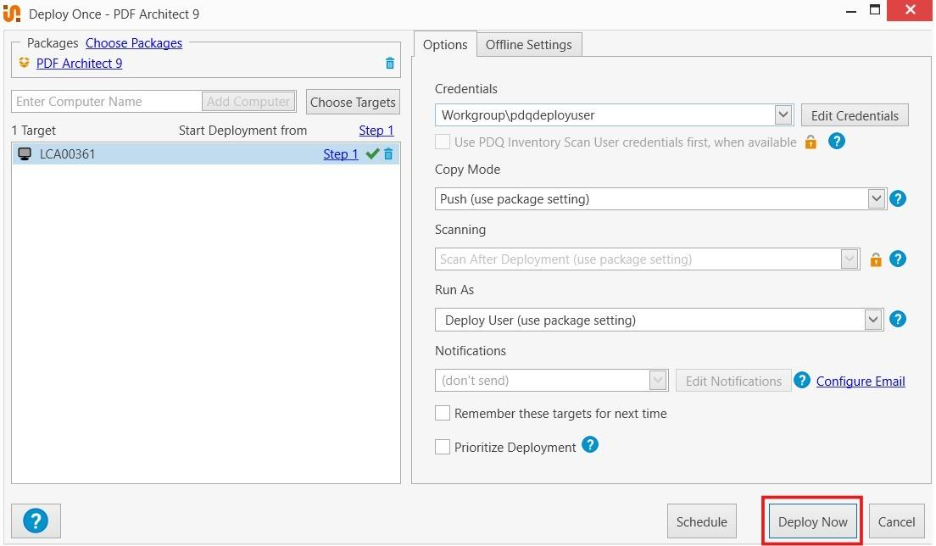Expand the Run As dropdown
The width and height of the screenshot is (936, 546).
pyautogui.click(x=873, y=320)
